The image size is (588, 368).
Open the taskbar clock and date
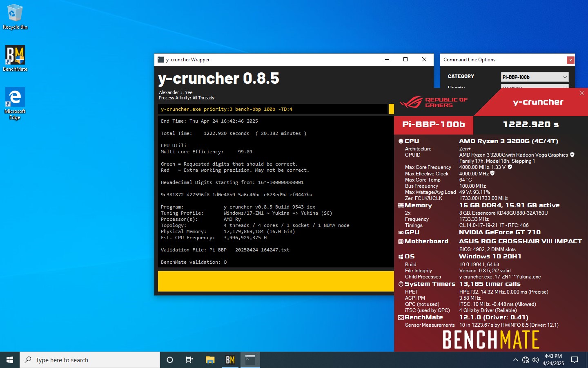553,360
